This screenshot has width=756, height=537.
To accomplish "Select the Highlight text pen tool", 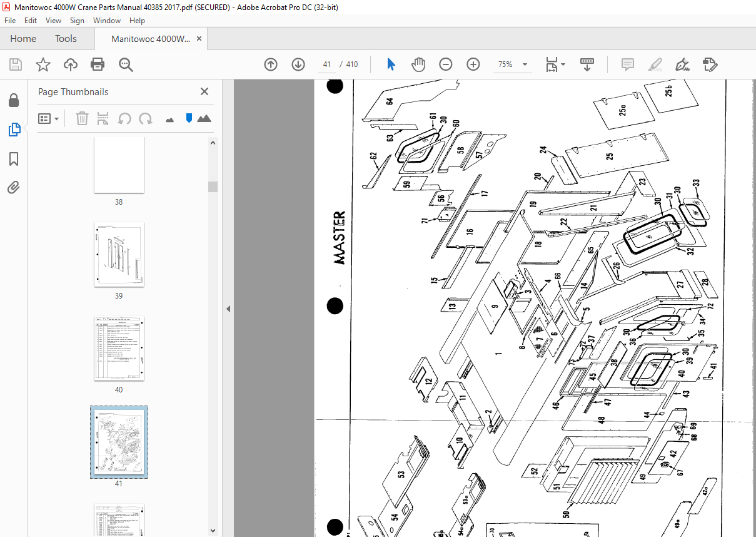I will pyautogui.click(x=655, y=64).
